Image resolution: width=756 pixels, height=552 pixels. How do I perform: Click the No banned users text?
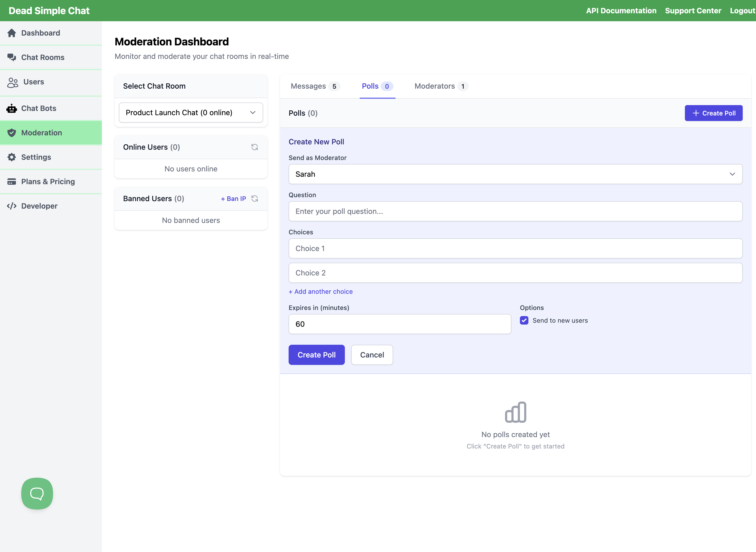click(x=191, y=220)
